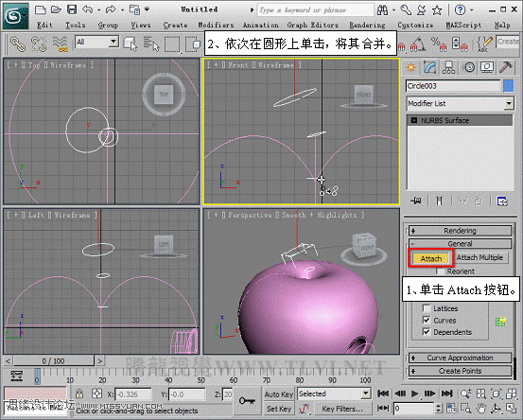Click the Pan View hand icon
523x420 pixels.
pos(480,408)
